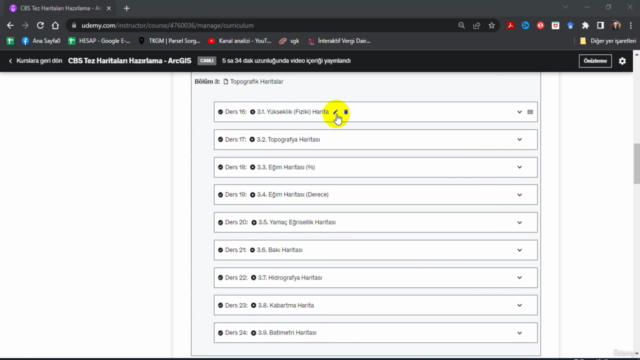Bookmark this page with the star icon
The height and width of the screenshot is (360, 640).
[x=491, y=25]
